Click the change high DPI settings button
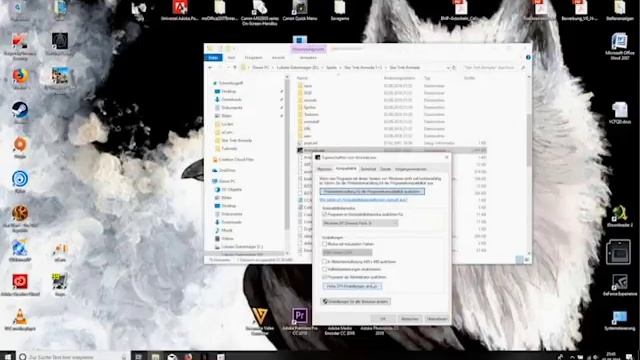Viewport: 640px width, 360px height. (x=352, y=287)
